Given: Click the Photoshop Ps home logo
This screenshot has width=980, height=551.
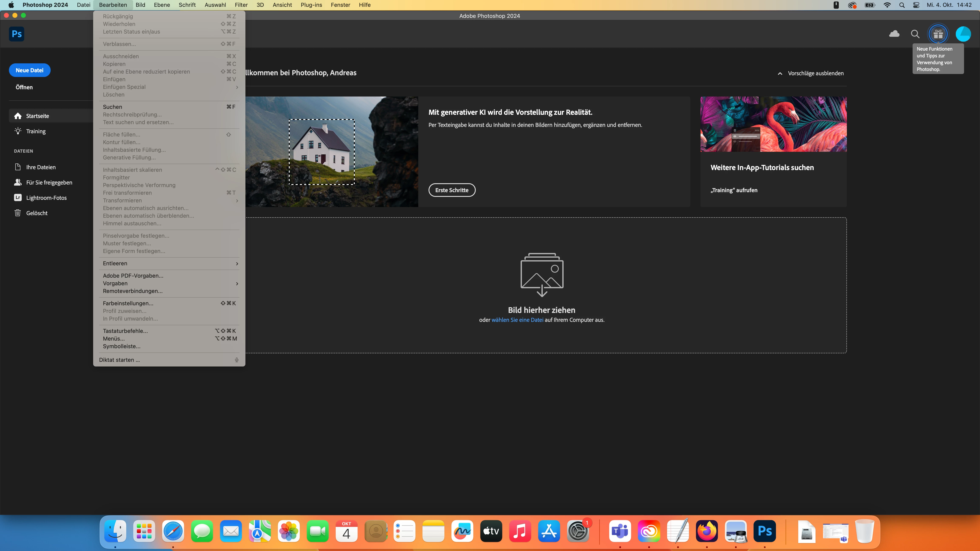Looking at the screenshot, I should tap(16, 34).
